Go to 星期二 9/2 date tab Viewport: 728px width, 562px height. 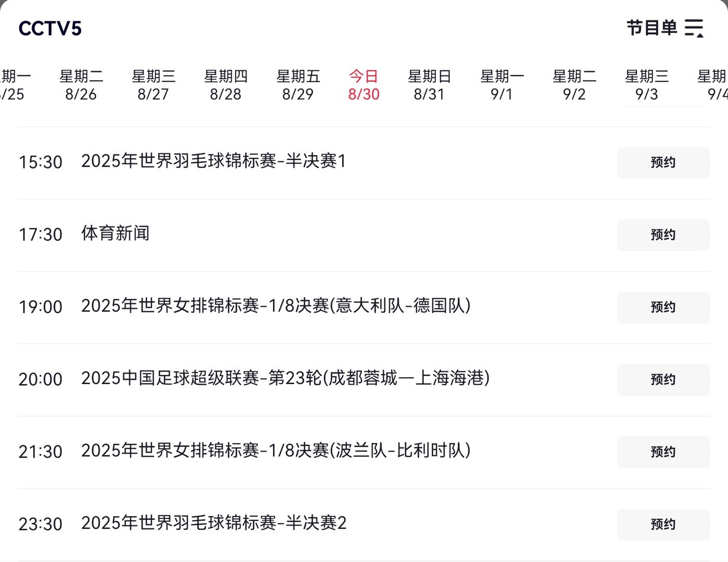click(x=574, y=85)
